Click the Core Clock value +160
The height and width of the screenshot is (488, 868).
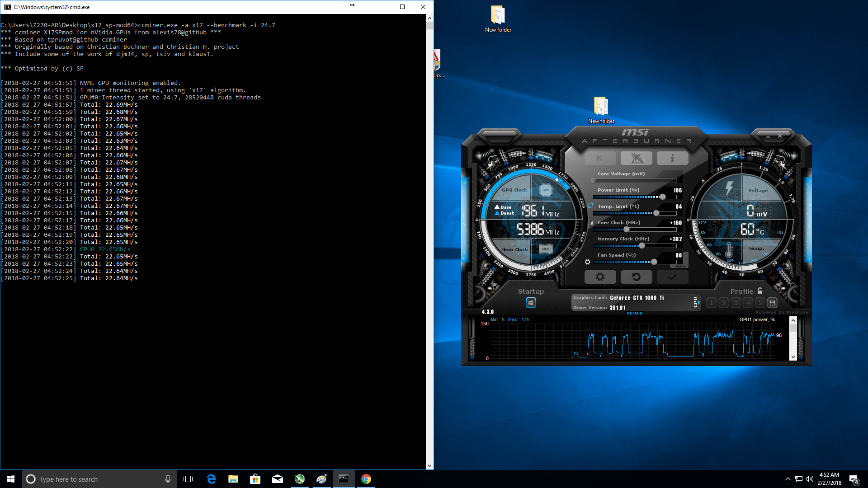tap(675, 223)
